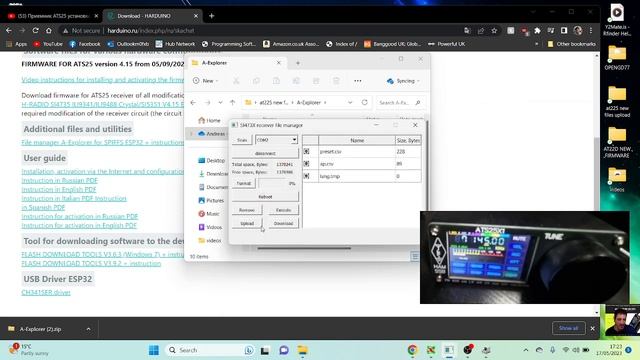Screen dimensions: 640x360
Task: Click the file icon beside preset.csv
Action: [x=307, y=151]
